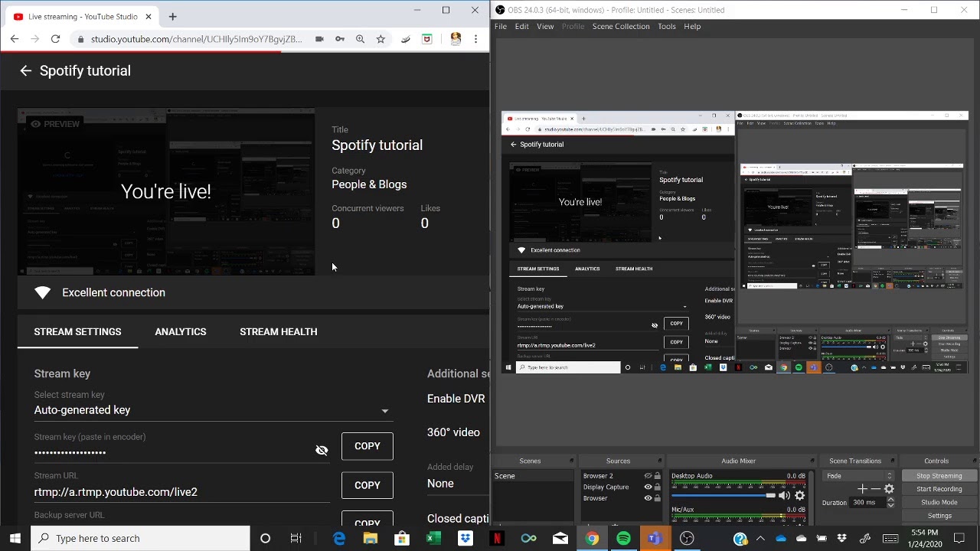Click the stream preview thumbnail
The image size is (980, 551).
[x=166, y=191]
